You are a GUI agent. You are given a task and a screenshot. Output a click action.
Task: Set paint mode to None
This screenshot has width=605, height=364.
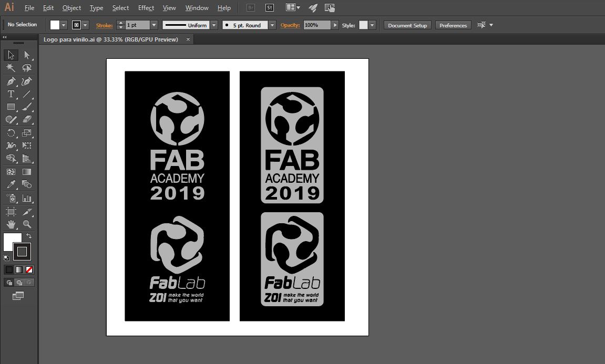coord(29,269)
